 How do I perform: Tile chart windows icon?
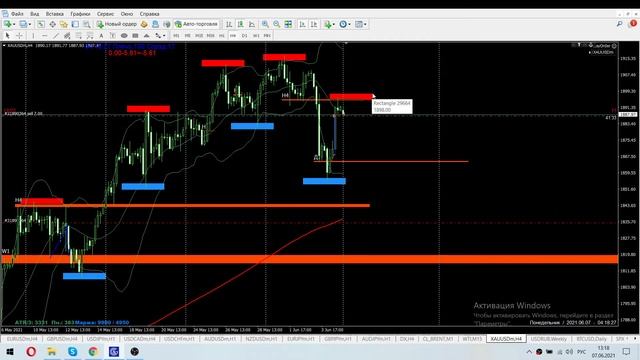click(x=288, y=24)
